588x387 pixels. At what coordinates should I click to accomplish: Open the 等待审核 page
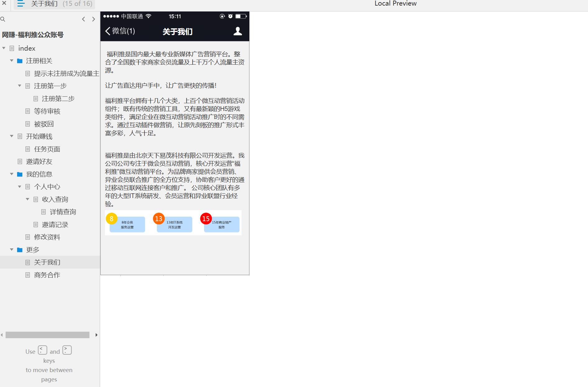(x=47, y=111)
